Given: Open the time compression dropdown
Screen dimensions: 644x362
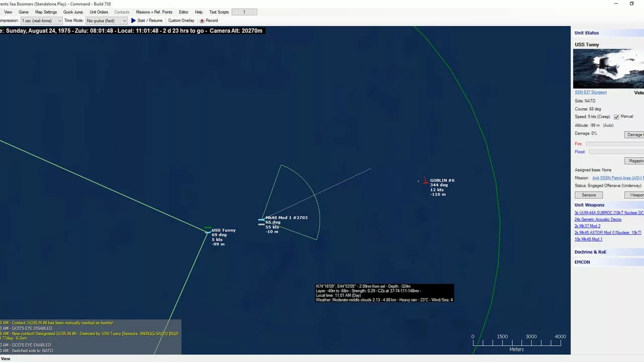Looking at the screenshot, I should [x=41, y=21].
